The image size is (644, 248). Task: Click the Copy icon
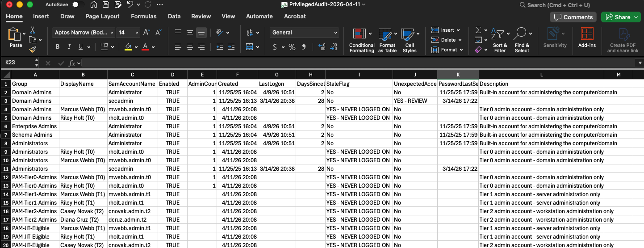point(32,40)
